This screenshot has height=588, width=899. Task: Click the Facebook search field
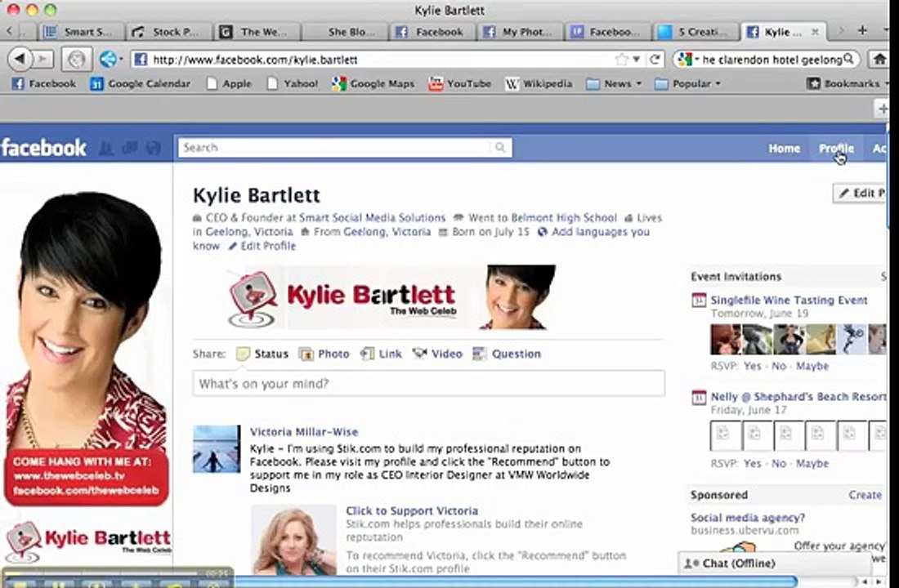[x=345, y=147]
